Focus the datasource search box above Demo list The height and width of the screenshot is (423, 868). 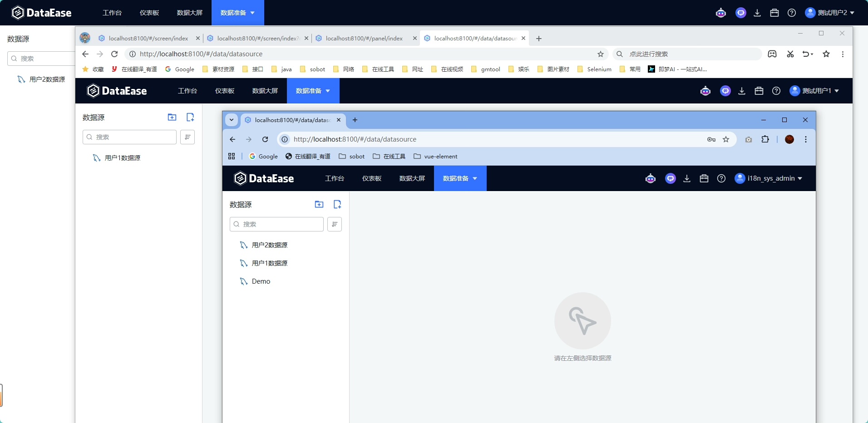[x=276, y=224]
